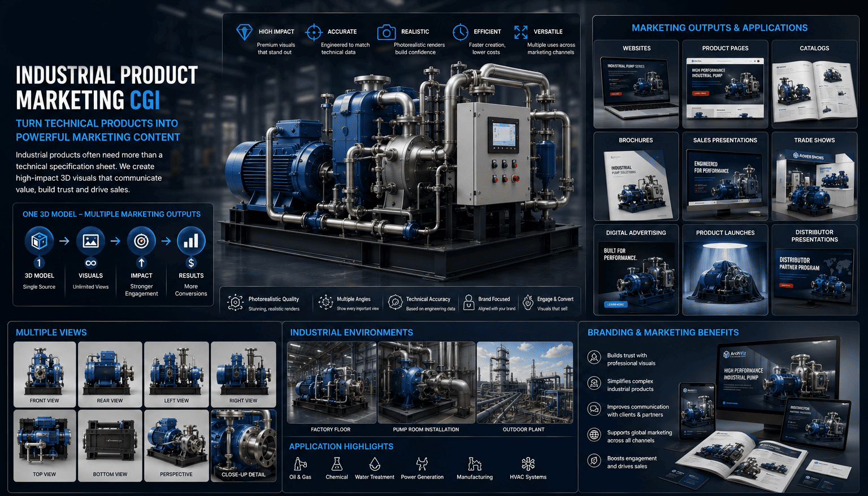This screenshot has height=496, width=868.
Task: Select the Product Launches thumbnail
Action: pyautogui.click(x=725, y=277)
